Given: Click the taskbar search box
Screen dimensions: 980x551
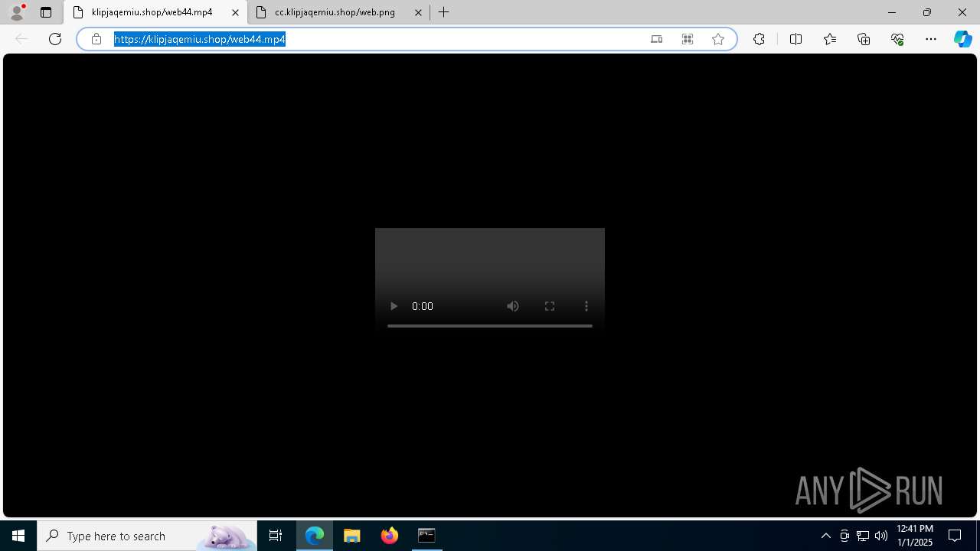Looking at the screenshot, I should [x=147, y=536].
